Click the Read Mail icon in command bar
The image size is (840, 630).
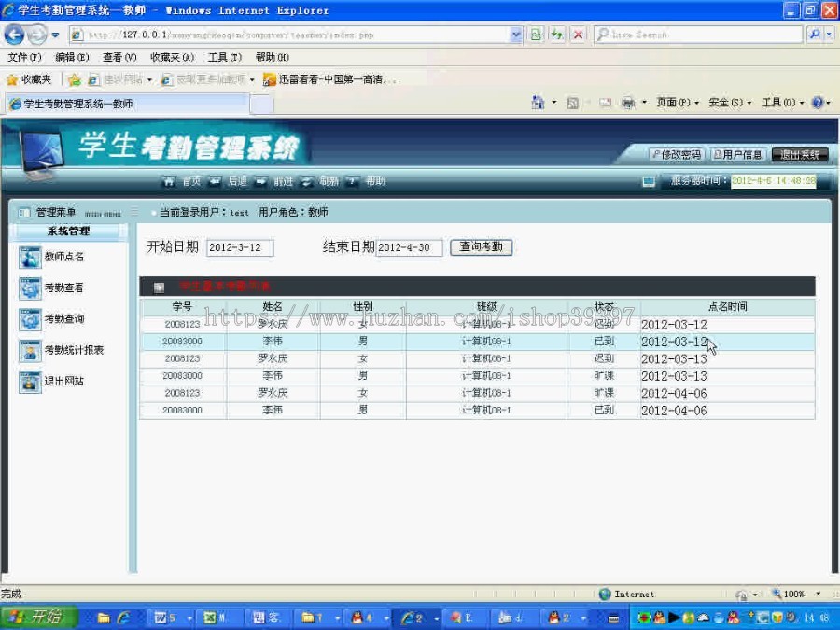point(606,103)
